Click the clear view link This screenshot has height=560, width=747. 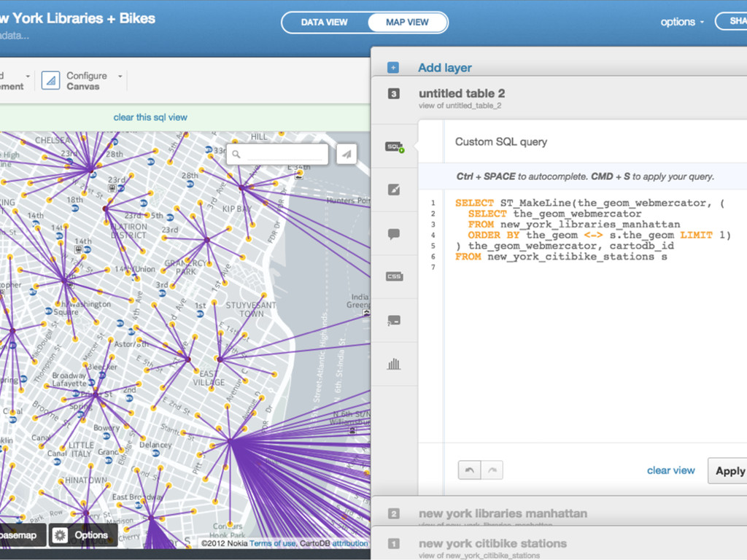coord(671,470)
